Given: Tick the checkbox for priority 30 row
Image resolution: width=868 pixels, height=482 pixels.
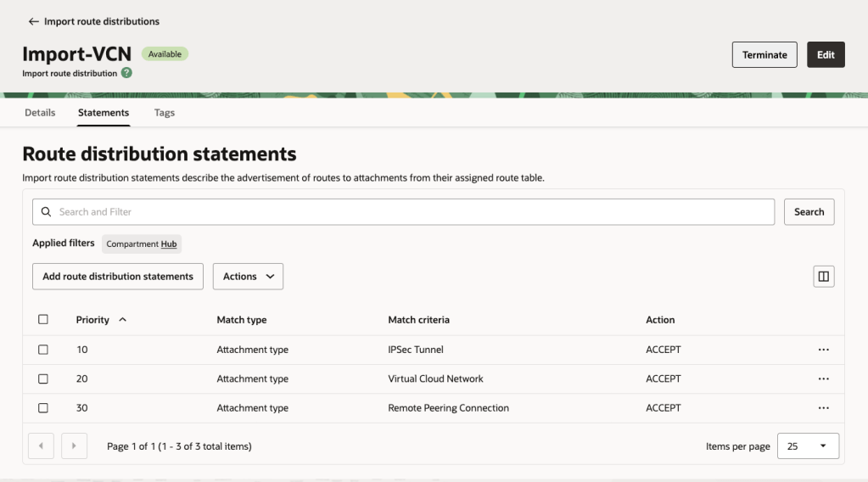Looking at the screenshot, I should click(43, 408).
